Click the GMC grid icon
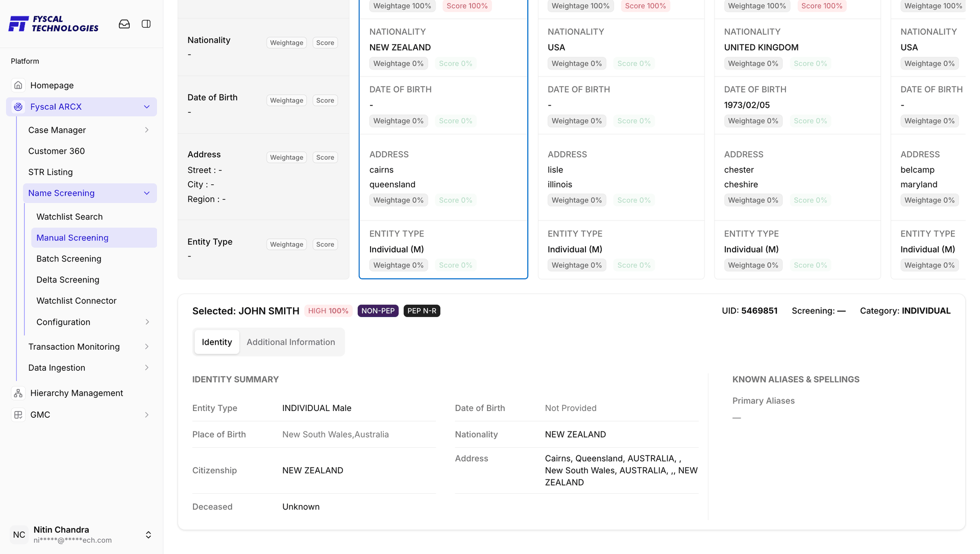980x554 pixels. [x=18, y=415]
